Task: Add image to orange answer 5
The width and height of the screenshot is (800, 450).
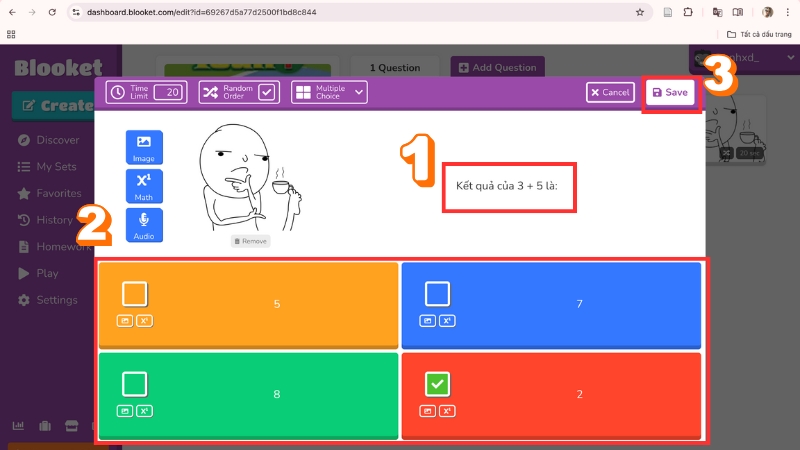Action: [x=124, y=321]
